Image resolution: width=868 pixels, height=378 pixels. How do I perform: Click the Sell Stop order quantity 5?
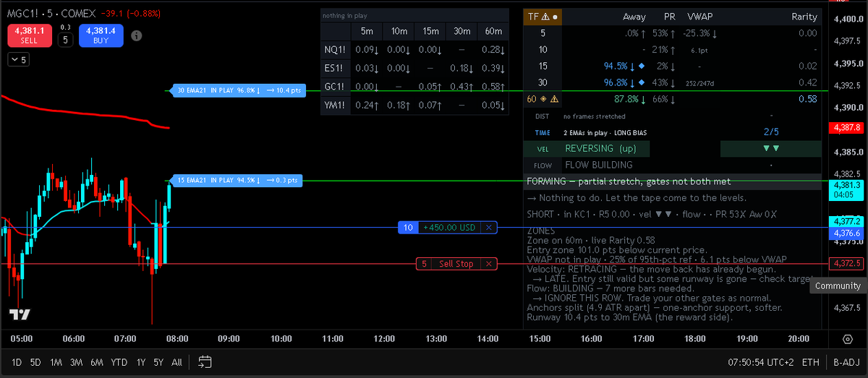click(425, 264)
